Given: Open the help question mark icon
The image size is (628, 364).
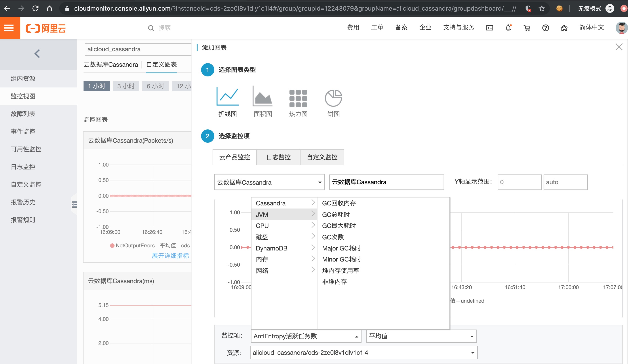Looking at the screenshot, I should coord(546,28).
